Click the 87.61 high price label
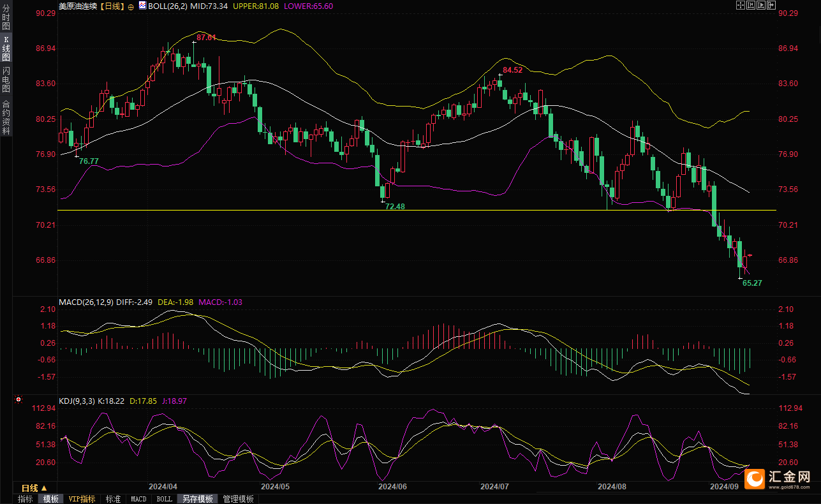This screenshot has width=821, height=504. (206, 38)
